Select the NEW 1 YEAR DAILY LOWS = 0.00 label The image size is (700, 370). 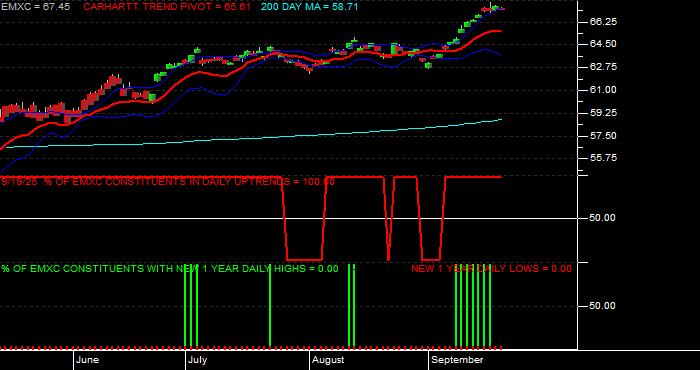coord(491,269)
